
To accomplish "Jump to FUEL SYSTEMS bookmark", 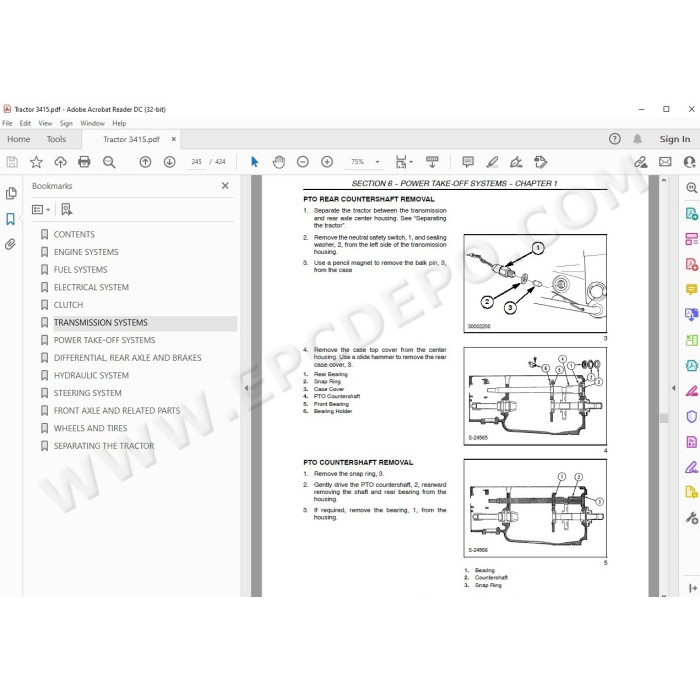I will click(80, 270).
